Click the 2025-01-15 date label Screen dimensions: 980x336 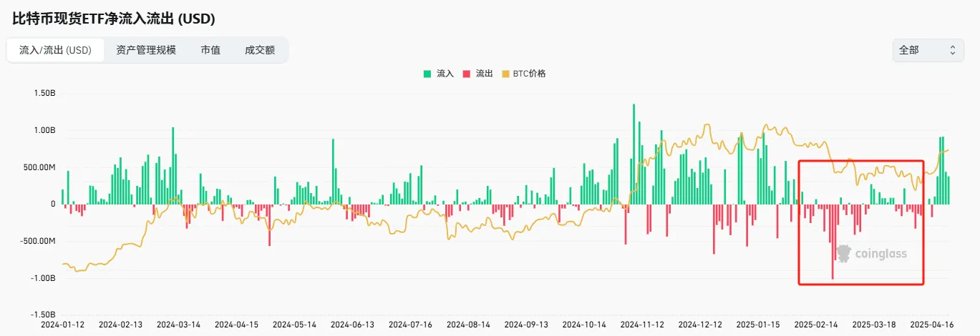758,325
